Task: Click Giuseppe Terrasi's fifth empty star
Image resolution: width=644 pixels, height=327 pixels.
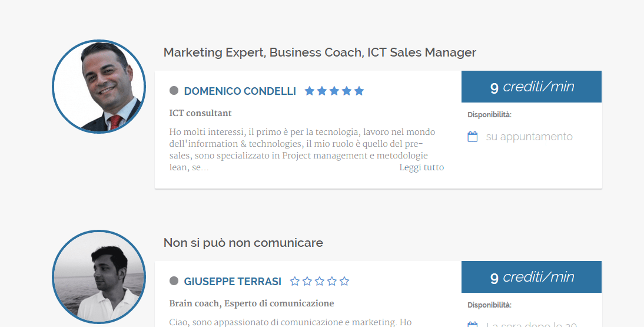Action: (344, 282)
